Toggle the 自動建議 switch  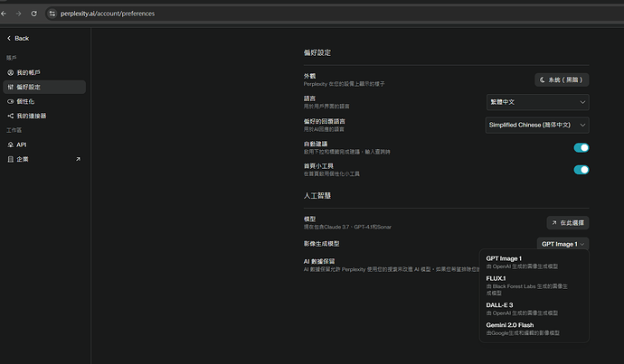(x=581, y=148)
